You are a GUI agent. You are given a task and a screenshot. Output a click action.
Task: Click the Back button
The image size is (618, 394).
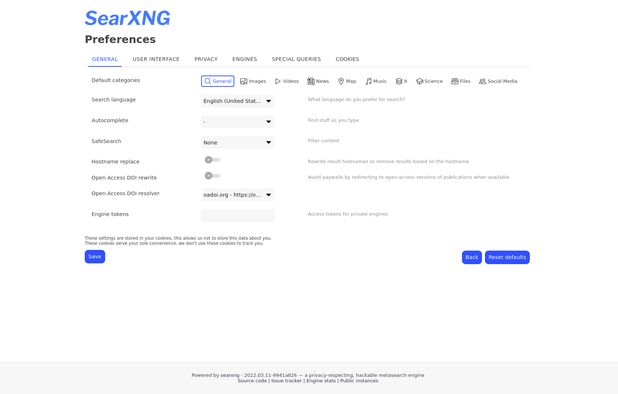pos(472,257)
